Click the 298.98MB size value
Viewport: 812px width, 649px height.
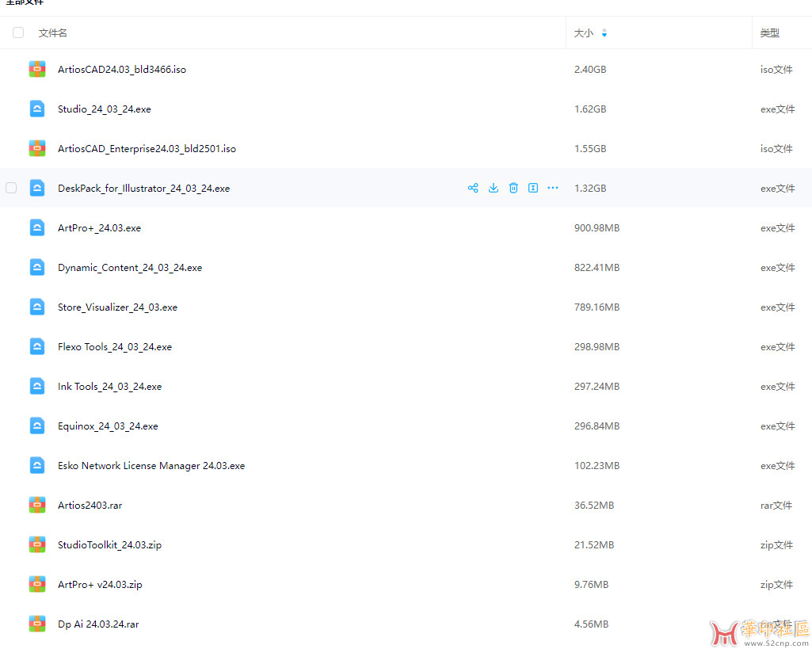pos(597,346)
